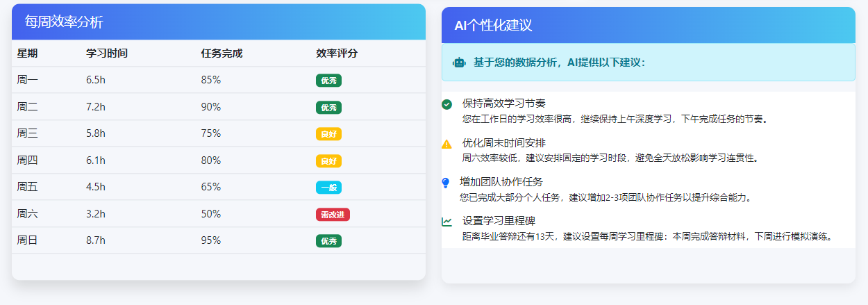Viewport: 868px width, 305px height.
Task: Click the 6.1h study time value
Action: click(96, 160)
